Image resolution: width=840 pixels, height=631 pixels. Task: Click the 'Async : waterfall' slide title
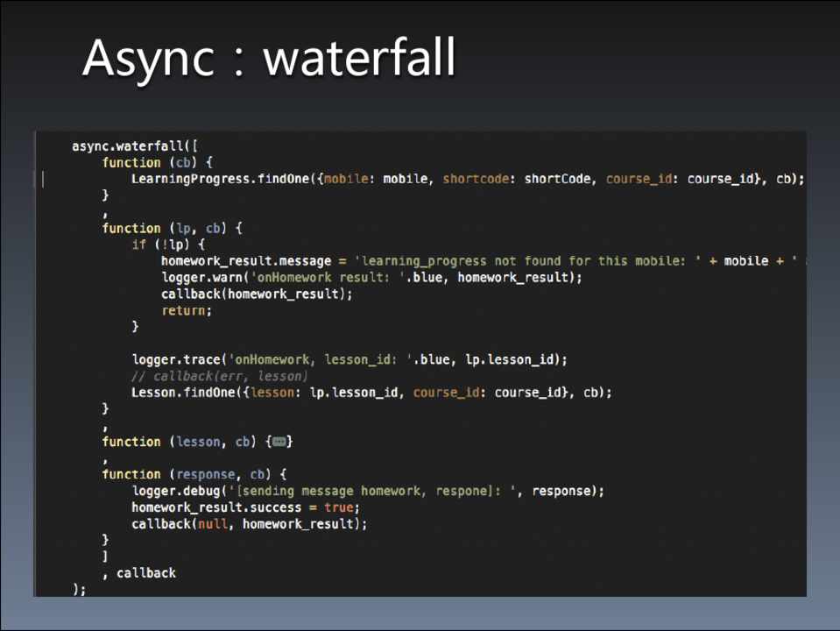pos(269,59)
